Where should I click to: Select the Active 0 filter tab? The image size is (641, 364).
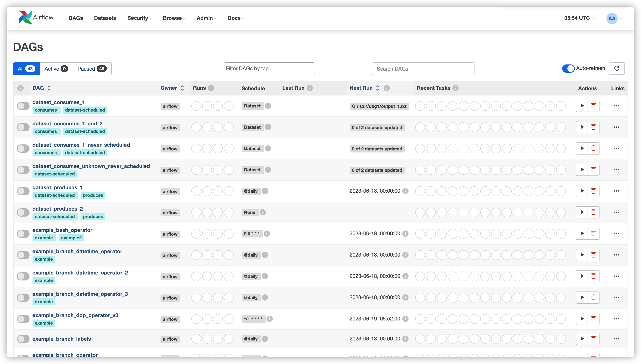(56, 69)
